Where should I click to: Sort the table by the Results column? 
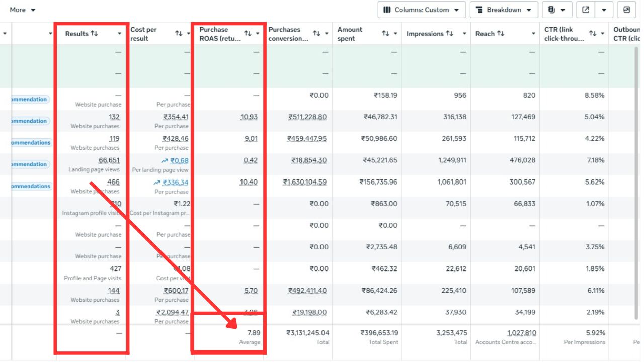(94, 34)
